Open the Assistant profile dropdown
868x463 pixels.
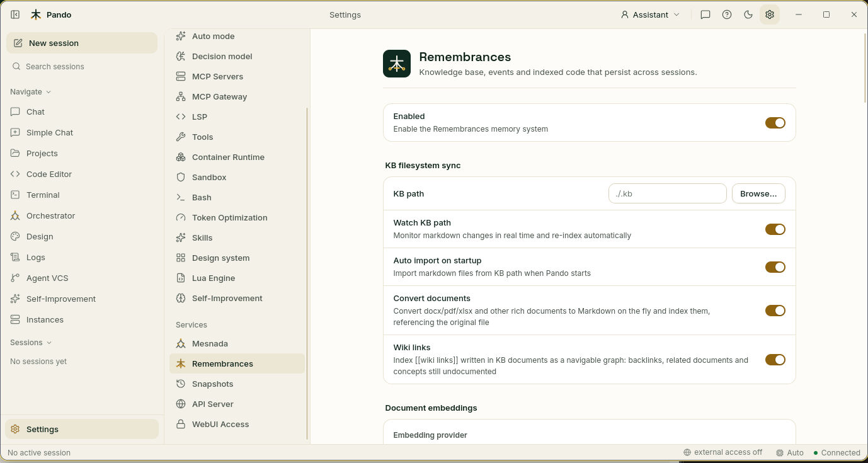651,14
